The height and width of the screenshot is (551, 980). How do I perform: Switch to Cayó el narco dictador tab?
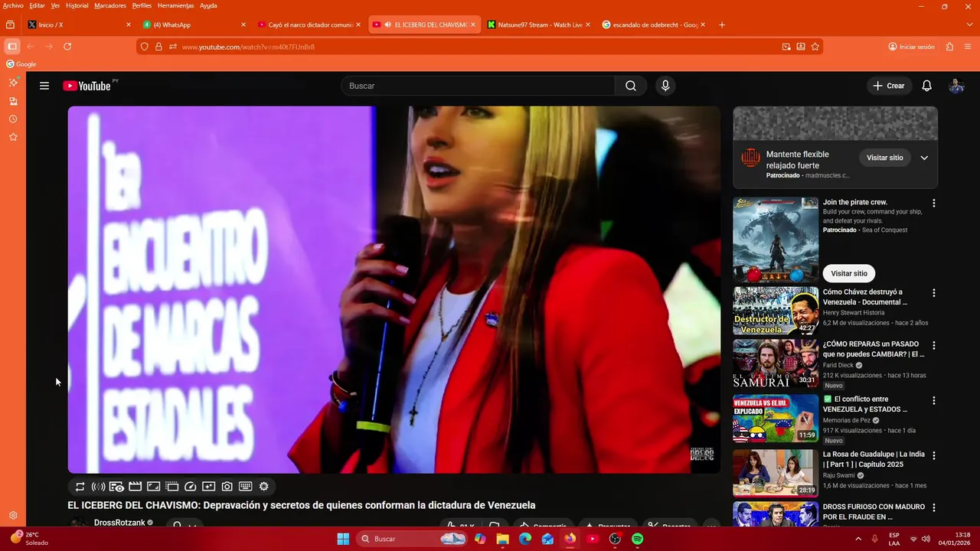click(x=309, y=24)
